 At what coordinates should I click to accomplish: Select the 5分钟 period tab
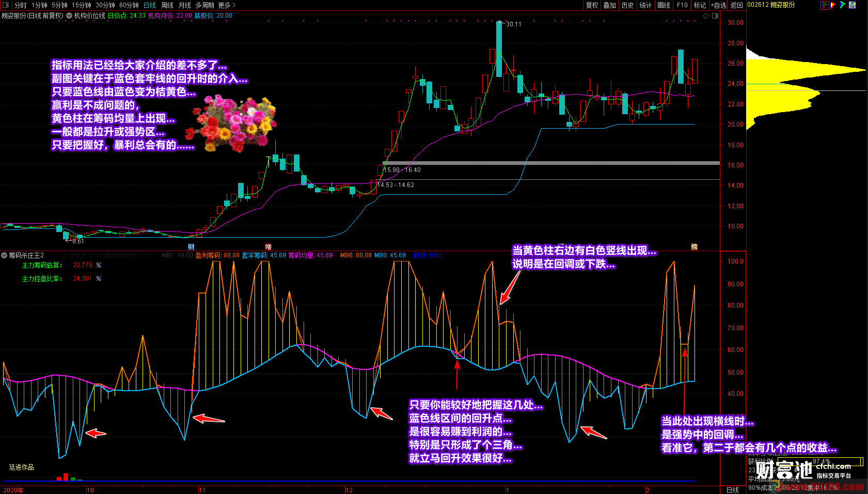click(x=59, y=5)
